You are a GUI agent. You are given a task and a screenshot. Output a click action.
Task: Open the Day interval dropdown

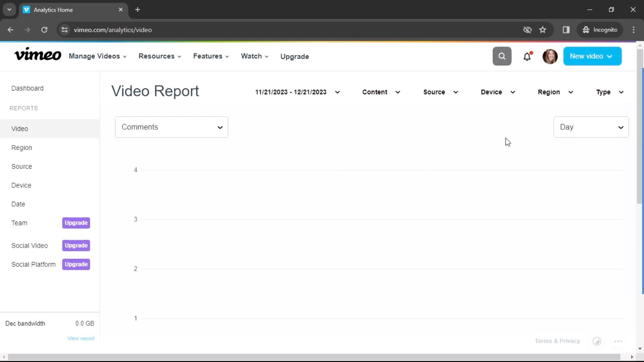pyautogui.click(x=591, y=127)
